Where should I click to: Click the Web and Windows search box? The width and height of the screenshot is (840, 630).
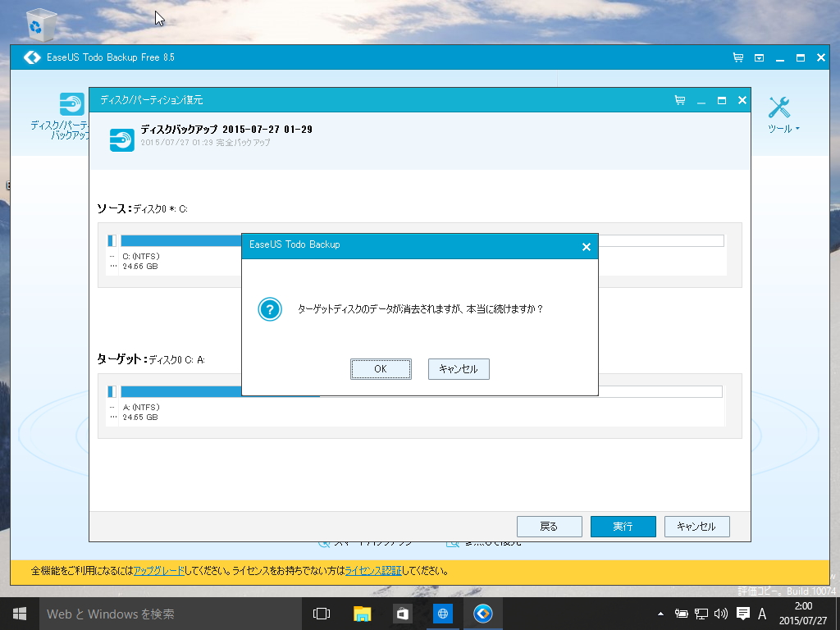171,614
